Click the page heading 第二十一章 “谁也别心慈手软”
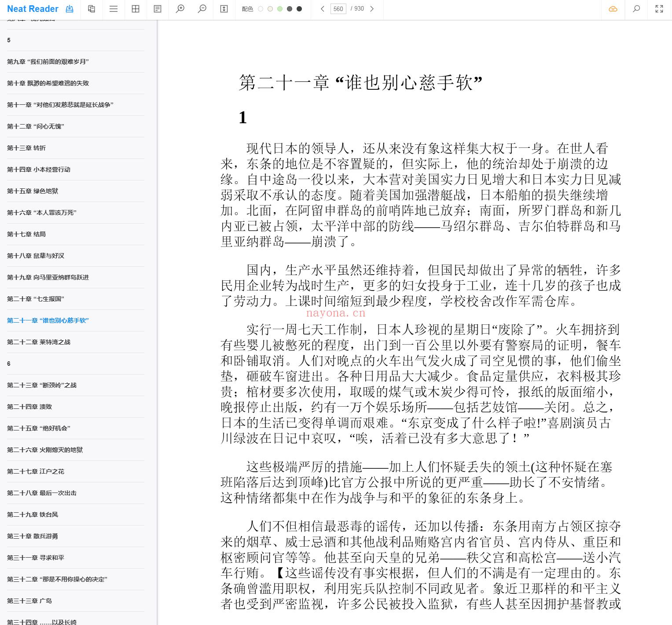The image size is (672, 625). click(360, 82)
